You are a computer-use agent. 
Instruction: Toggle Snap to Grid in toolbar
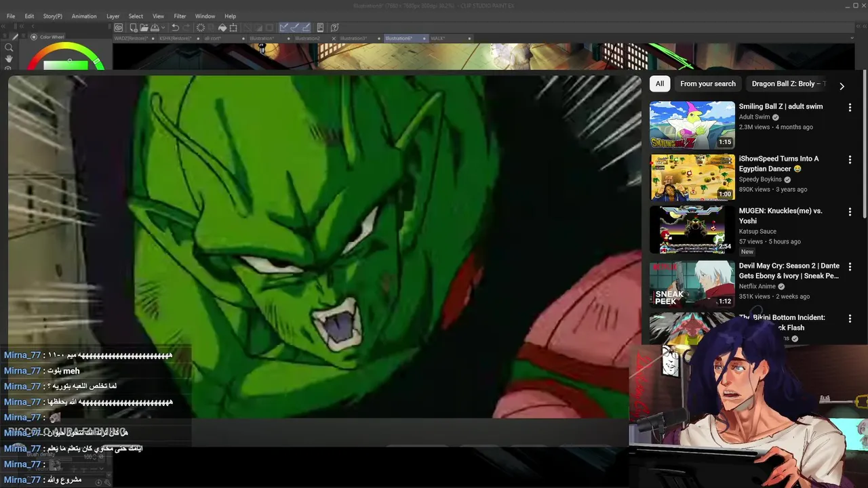(307, 28)
